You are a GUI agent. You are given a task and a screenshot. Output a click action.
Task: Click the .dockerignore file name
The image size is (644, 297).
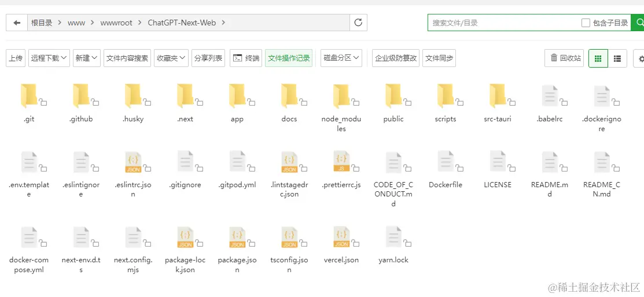click(x=602, y=124)
